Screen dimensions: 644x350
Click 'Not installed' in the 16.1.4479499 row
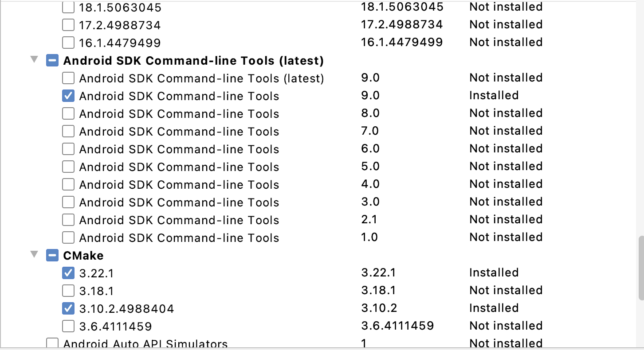click(506, 42)
